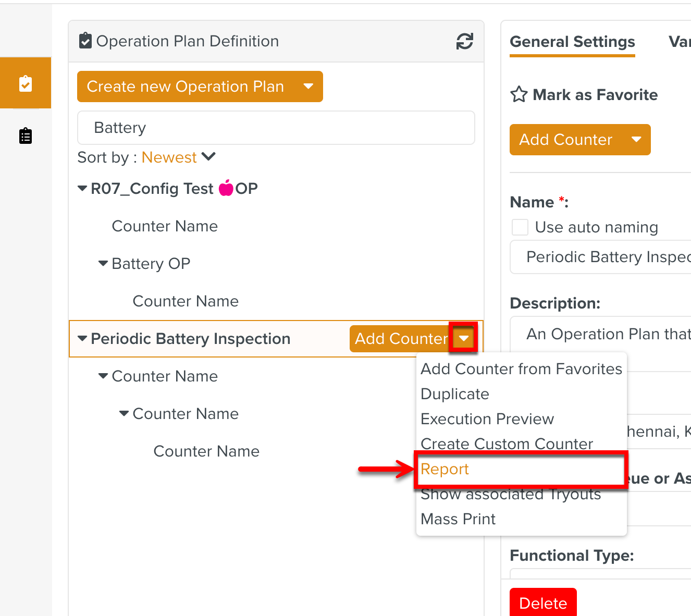Click the clipboard icon beside panel title
The image size is (691, 616).
click(85, 41)
